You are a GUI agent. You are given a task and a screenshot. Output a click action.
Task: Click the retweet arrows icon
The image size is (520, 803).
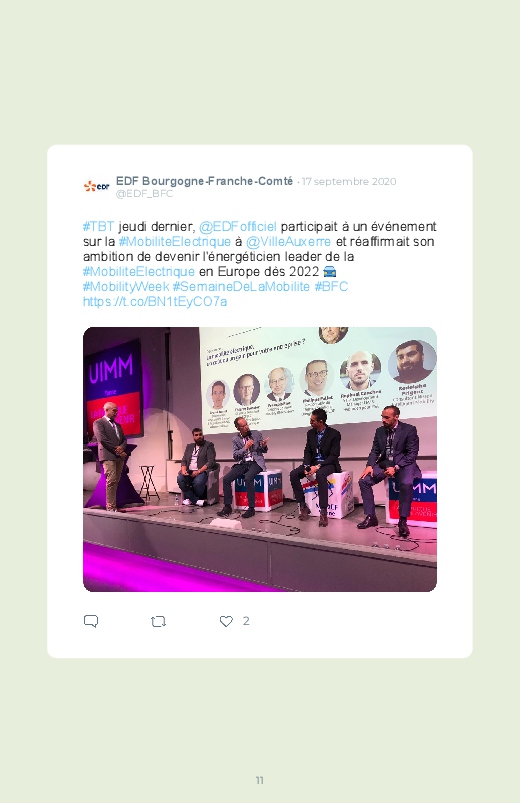pyautogui.click(x=158, y=622)
